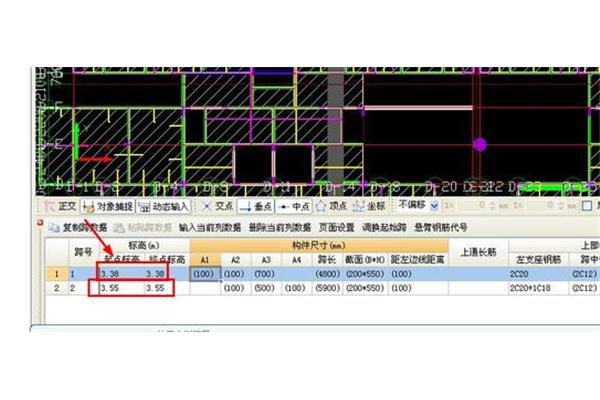600x400 pixels.
Task: Enable 垂点 perpendicular snap
Action: (x=256, y=207)
